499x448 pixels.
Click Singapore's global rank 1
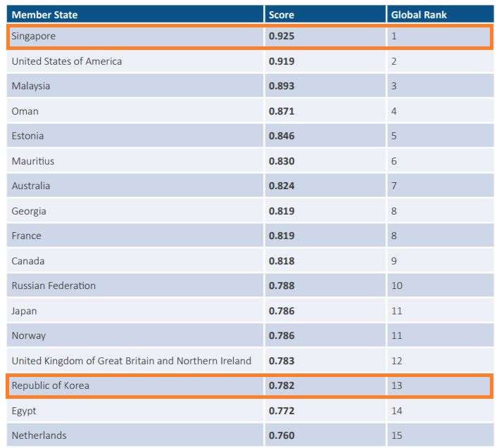pyautogui.click(x=394, y=36)
